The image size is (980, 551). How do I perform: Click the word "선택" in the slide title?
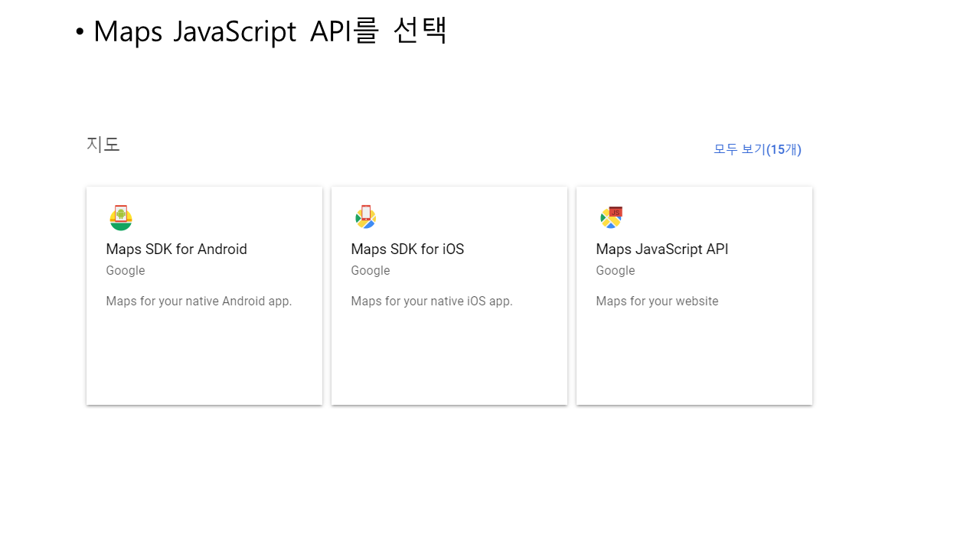tap(420, 31)
